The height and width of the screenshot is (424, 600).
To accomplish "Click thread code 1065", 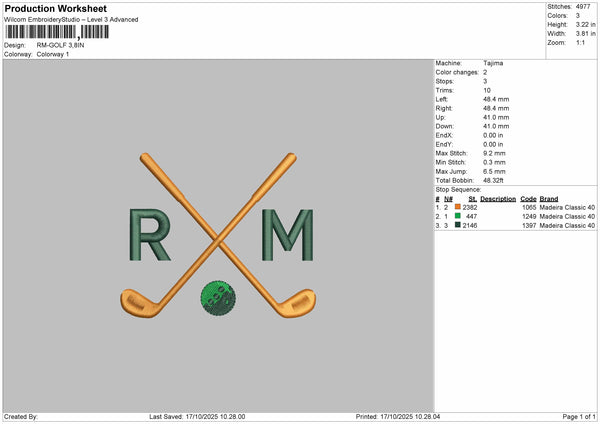I will click(529, 207).
